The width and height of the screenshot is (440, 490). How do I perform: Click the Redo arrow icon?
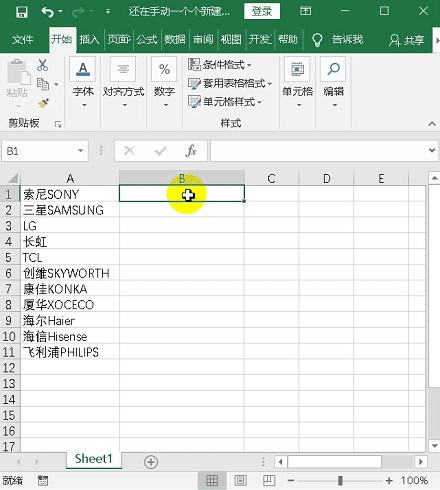pyautogui.click(x=78, y=12)
